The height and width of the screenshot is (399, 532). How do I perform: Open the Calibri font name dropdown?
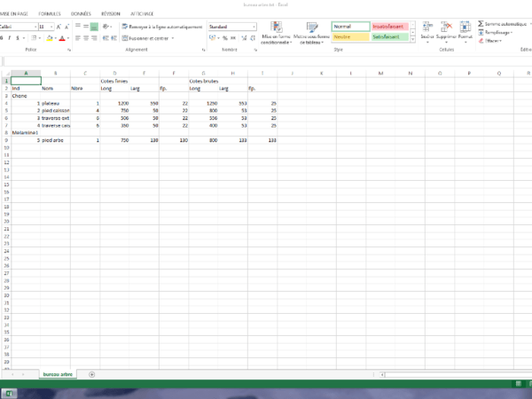[x=34, y=27]
